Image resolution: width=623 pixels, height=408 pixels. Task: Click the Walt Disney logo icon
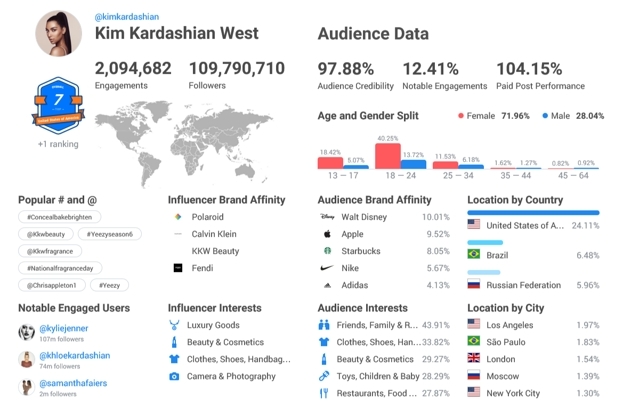tap(327, 217)
